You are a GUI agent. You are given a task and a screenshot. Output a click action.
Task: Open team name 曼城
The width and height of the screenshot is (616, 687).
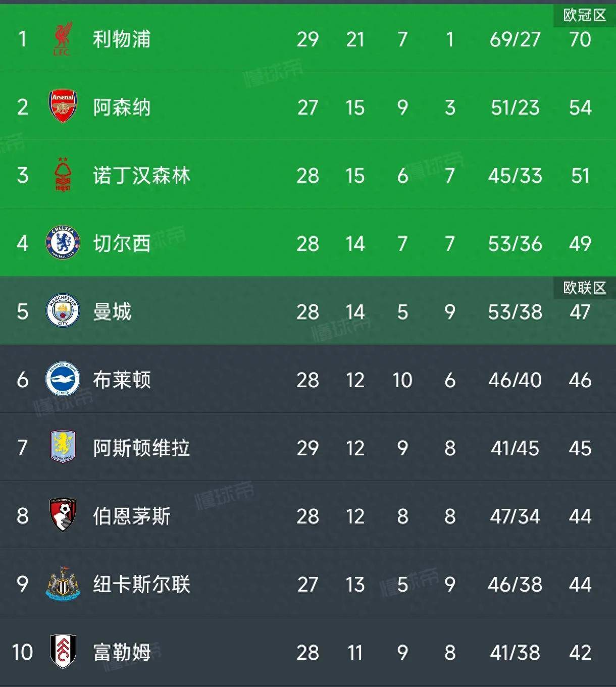(x=112, y=312)
